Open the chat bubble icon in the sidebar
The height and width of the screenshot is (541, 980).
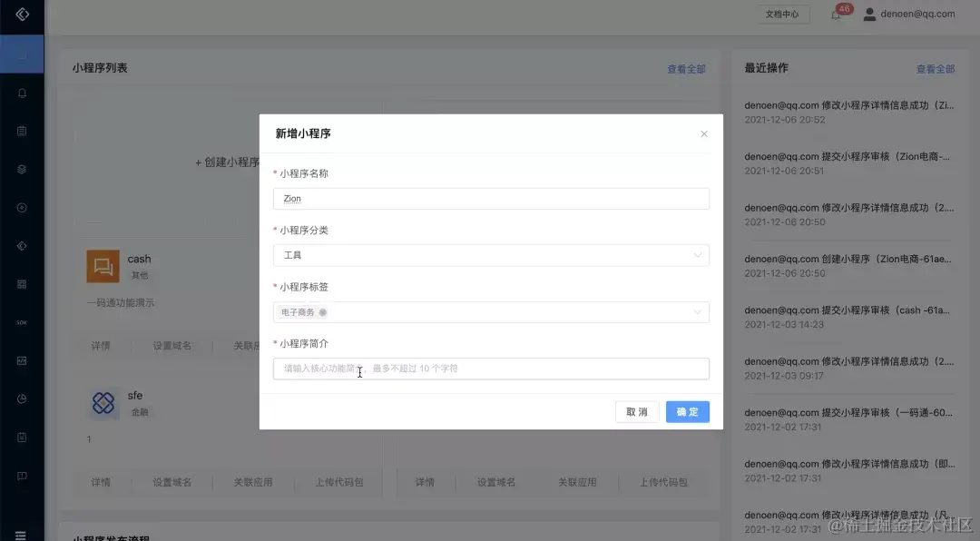tap(20, 474)
